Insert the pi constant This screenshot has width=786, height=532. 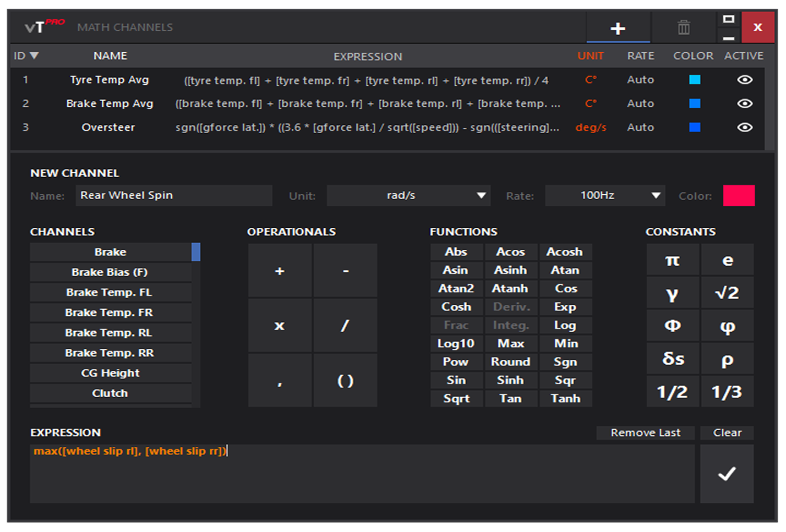click(x=672, y=260)
